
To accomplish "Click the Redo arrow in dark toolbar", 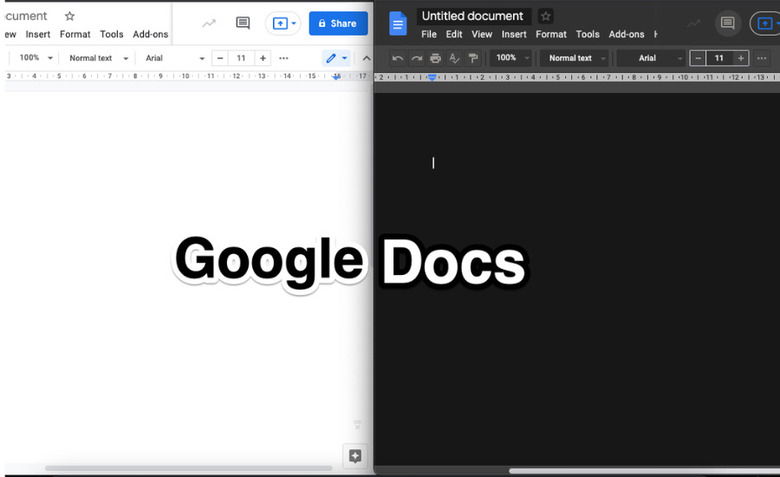I will pos(416,58).
